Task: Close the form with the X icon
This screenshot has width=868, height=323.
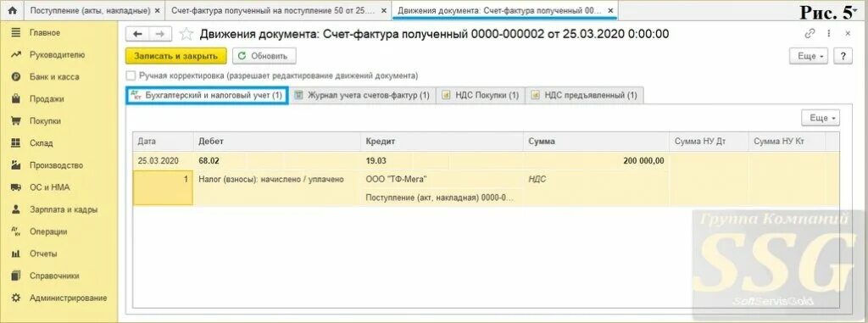Action: pyautogui.click(x=848, y=33)
